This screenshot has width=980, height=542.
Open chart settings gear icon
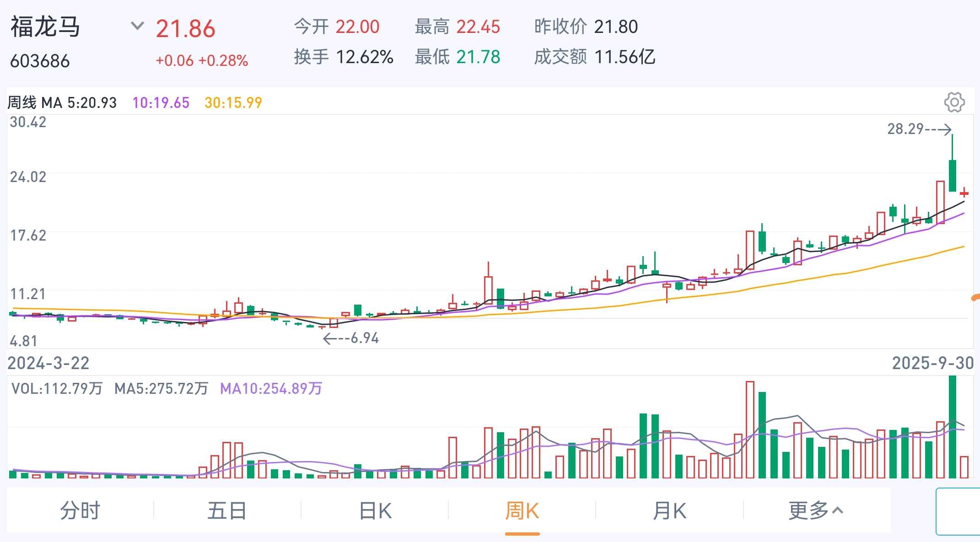coord(954,102)
